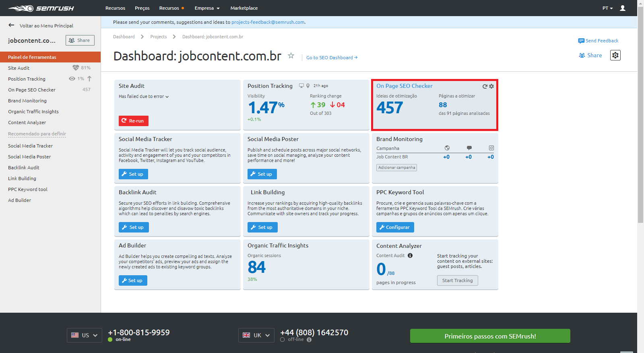Click Start Tracking in Content Analyzer
644x353 pixels.
tap(458, 280)
